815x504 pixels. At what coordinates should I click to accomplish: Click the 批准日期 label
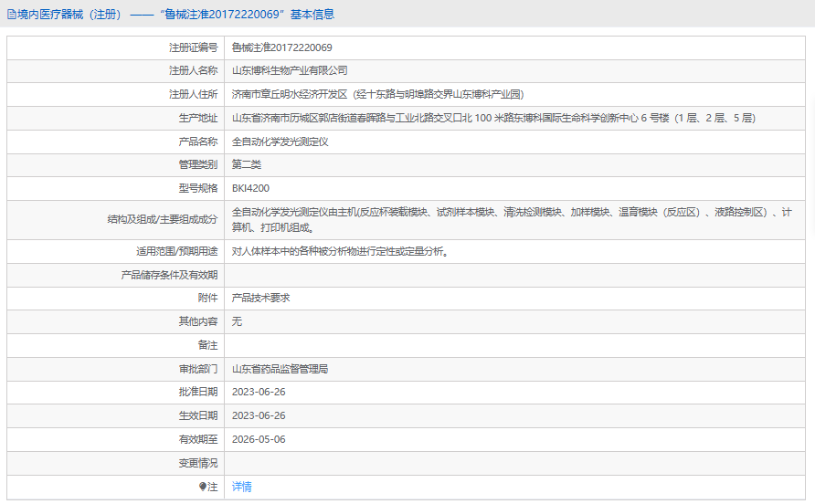click(x=198, y=393)
